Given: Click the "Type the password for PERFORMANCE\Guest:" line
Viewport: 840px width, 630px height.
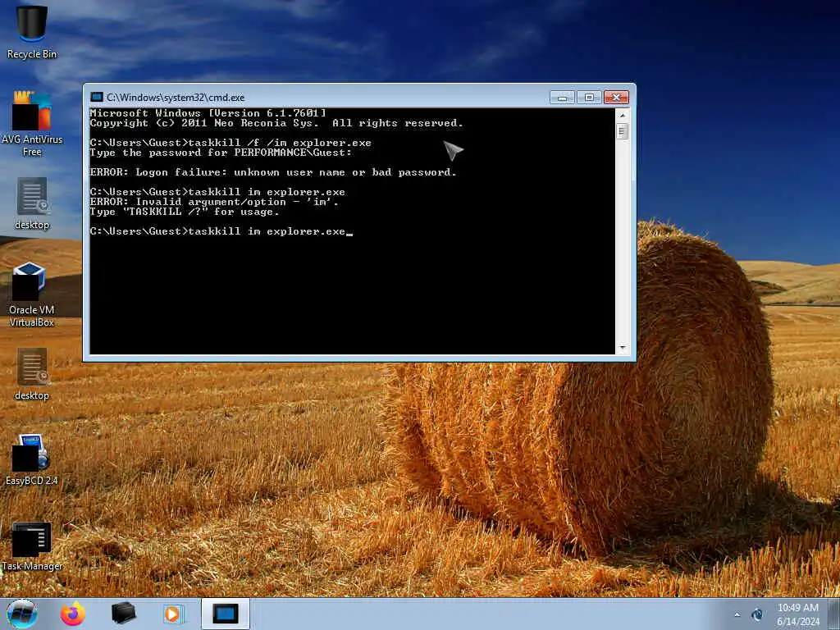Looking at the screenshot, I should [x=221, y=153].
